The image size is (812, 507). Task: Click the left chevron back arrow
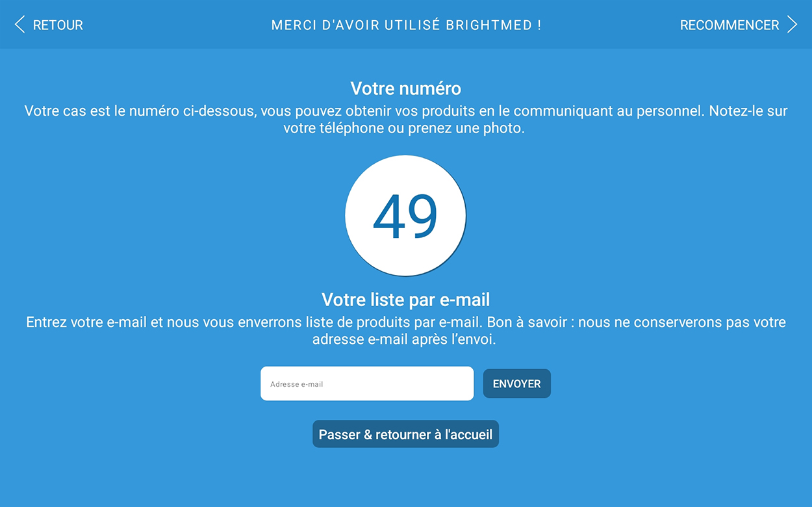[x=19, y=25]
